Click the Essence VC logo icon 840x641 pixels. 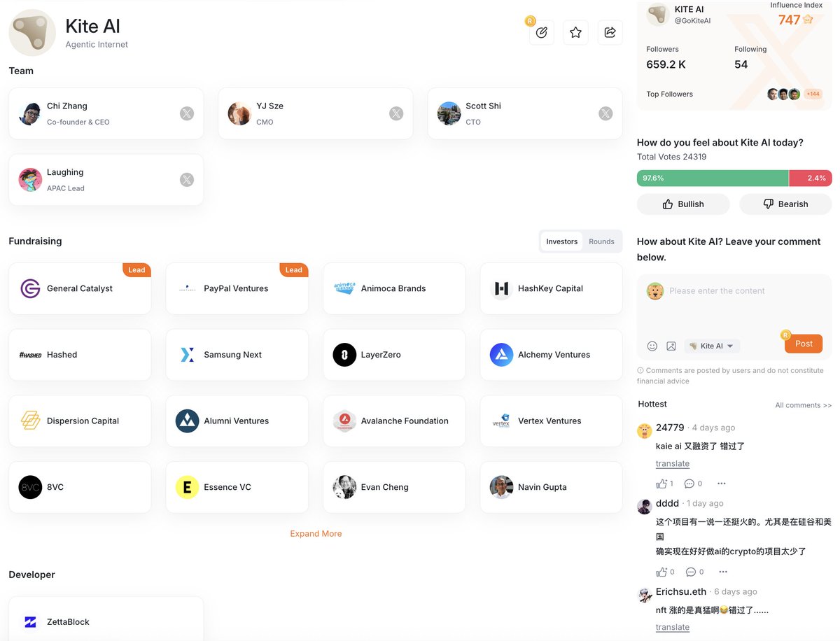click(x=187, y=487)
